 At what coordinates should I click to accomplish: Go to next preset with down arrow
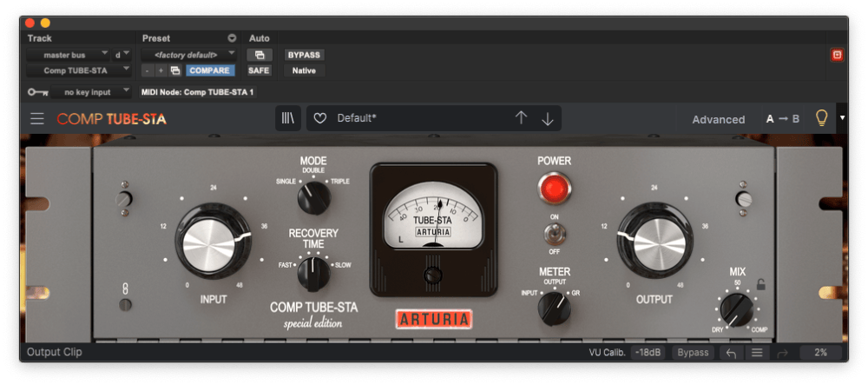[548, 118]
